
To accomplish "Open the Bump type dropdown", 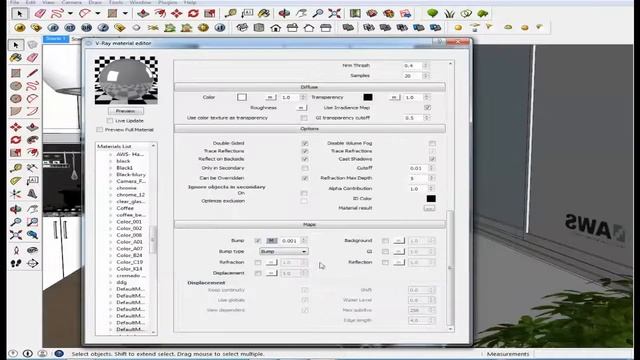I will (284, 251).
